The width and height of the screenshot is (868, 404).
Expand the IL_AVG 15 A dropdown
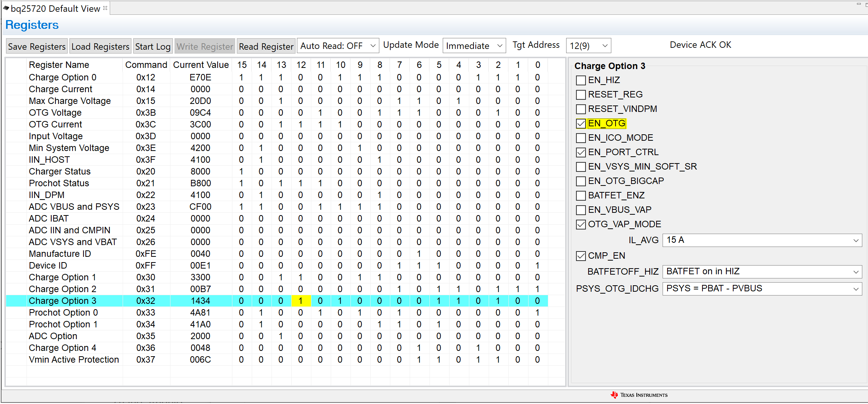point(762,240)
